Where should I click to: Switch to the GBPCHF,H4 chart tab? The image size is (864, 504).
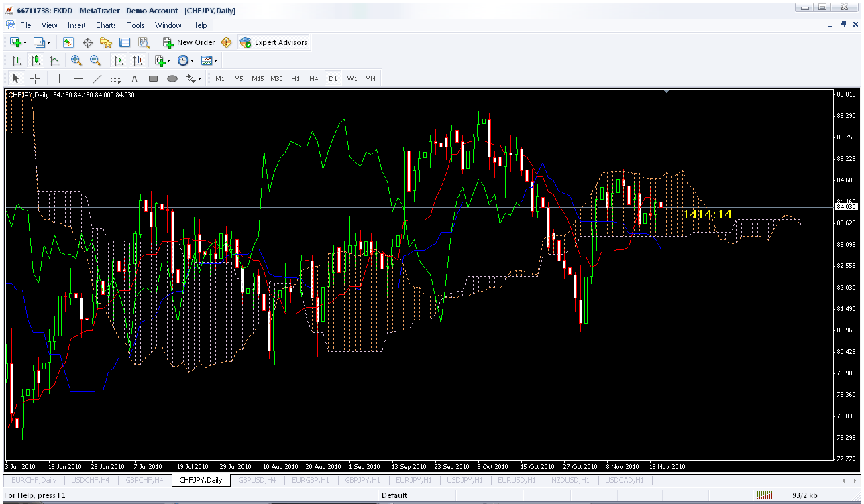click(x=144, y=480)
